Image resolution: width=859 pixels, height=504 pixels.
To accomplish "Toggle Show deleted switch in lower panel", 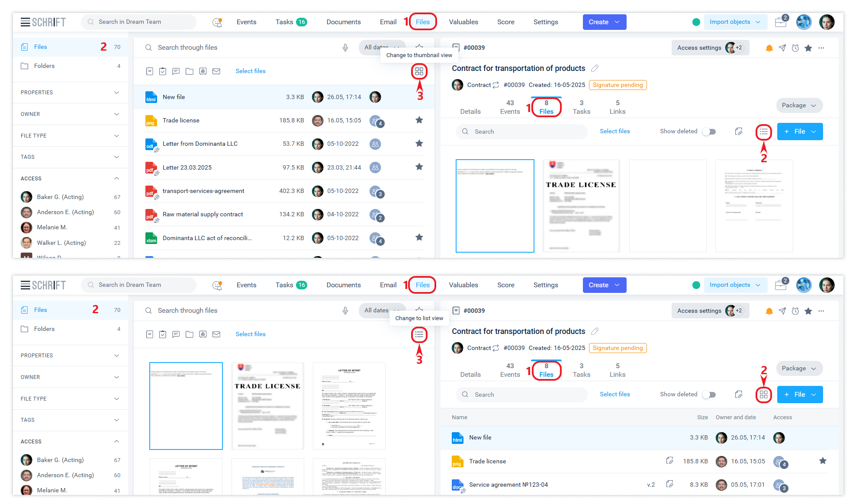I will tap(709, 395).
